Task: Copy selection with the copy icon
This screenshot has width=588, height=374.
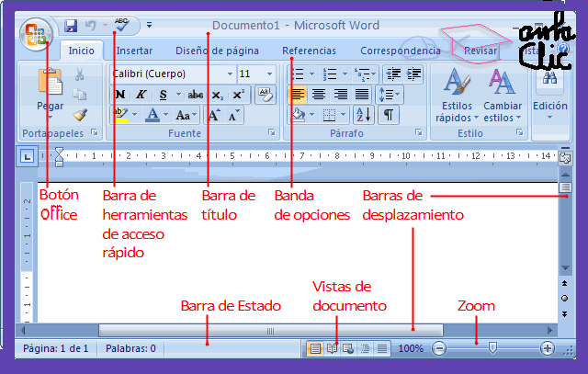Action: tap(79, 94)
